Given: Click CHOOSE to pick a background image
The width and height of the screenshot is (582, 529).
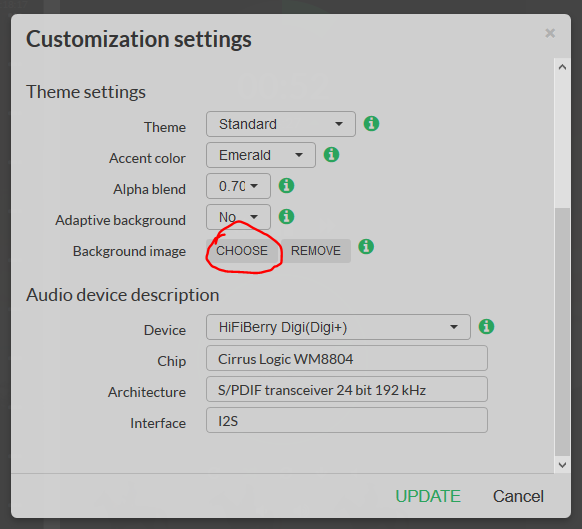Looking at the screenshot, I should (x=242, y=251).
